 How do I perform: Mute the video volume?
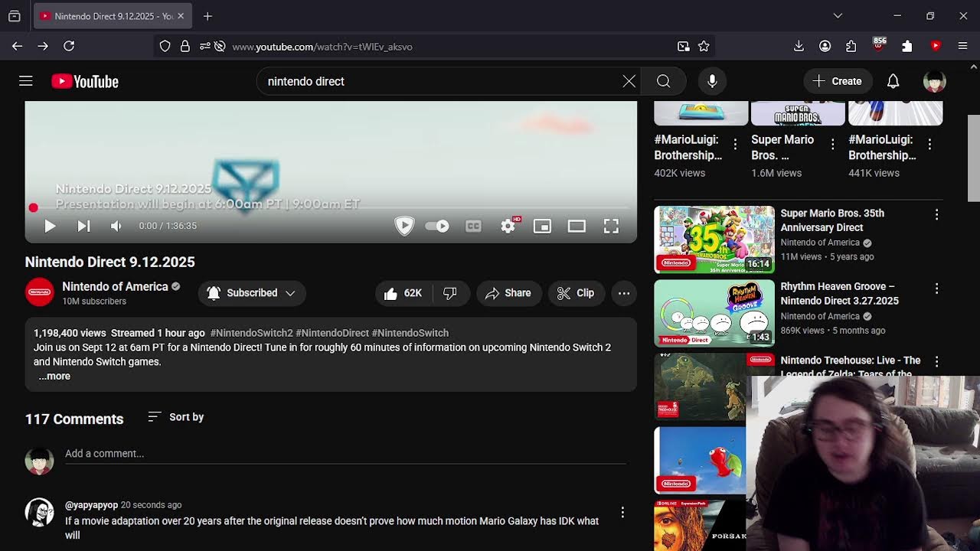tap(116, 226)
